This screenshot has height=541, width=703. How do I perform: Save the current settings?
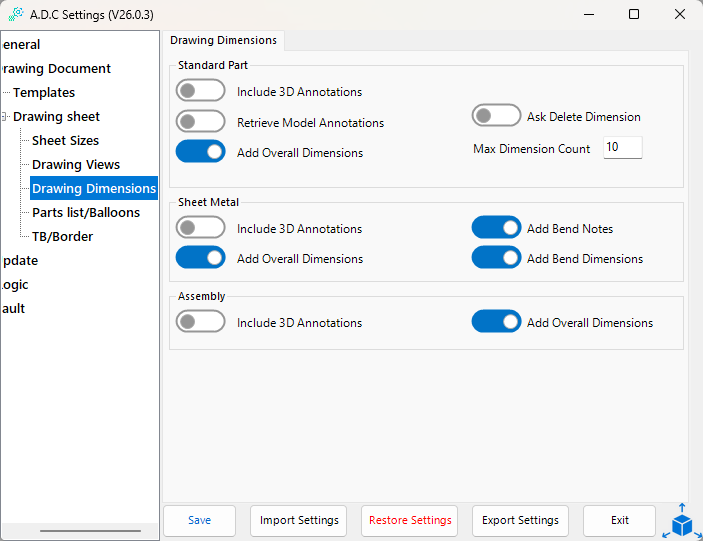pos(200,520)
